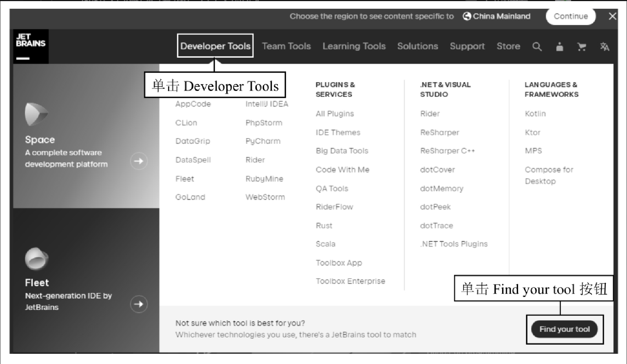627x364 pixels.
Task: Click the PLUGINS & SERVICES heading
Action: point(335,89)
